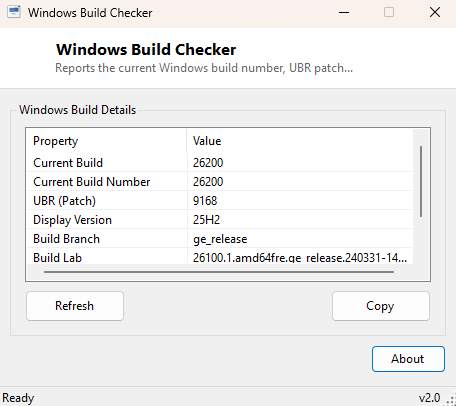Select the Current Build row

[x=220, y=163]
